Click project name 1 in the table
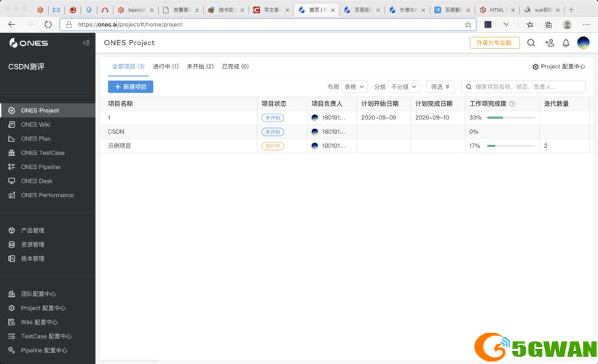Screen dimensions: 598x364 (109, 117)
